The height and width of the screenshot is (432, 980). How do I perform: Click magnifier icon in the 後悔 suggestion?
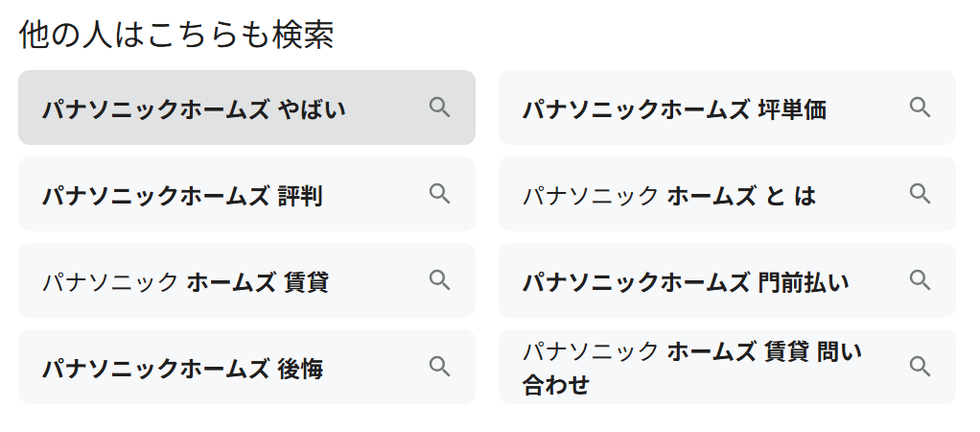[x=439, y=367]
